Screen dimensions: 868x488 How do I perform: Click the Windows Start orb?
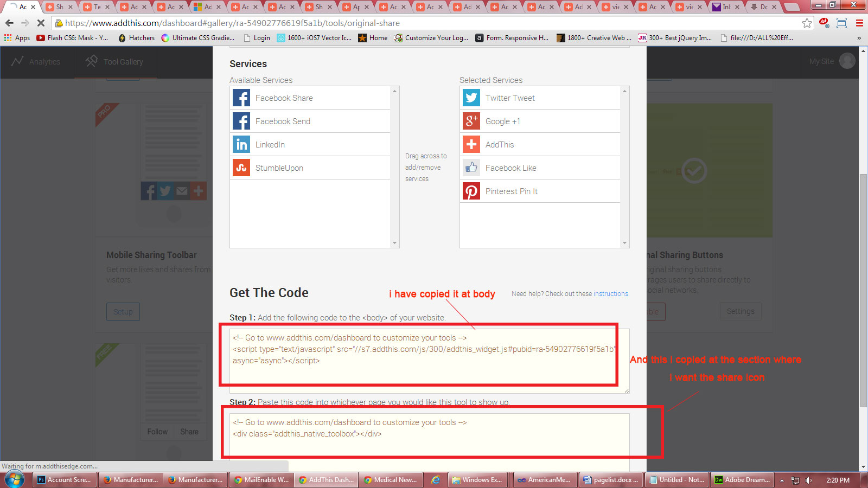click(15, 480)
